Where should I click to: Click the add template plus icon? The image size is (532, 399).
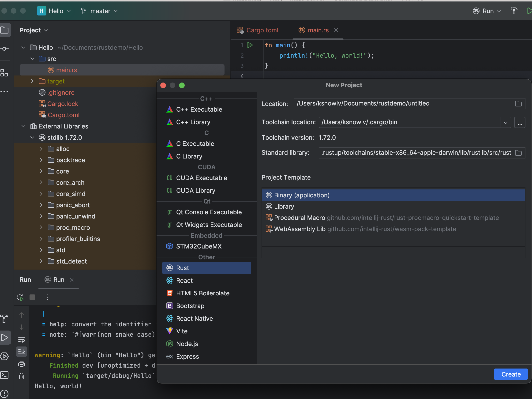point(268,252)
